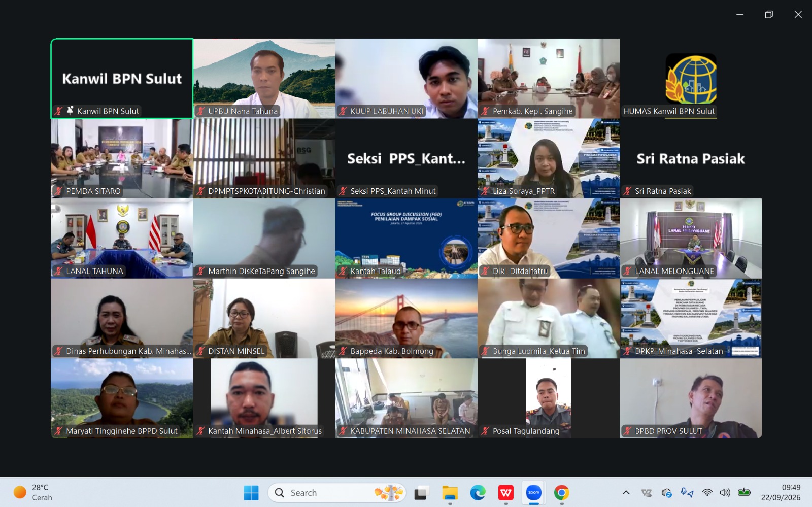Image resolution: width=812 pixels, height=507 pixels.
Task: Select LANAL MELONGUANE video tile
Action: click(x=691, y=238)
